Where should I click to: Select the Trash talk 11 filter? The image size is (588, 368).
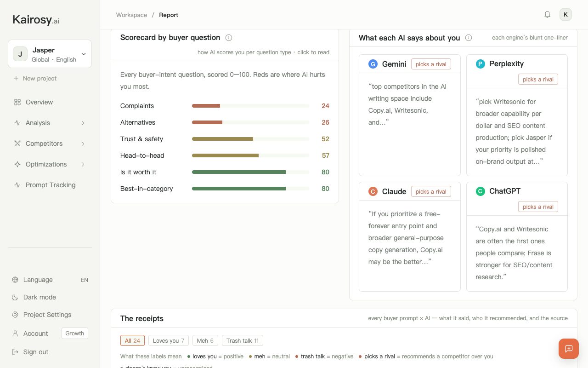[x=243, y=340]
